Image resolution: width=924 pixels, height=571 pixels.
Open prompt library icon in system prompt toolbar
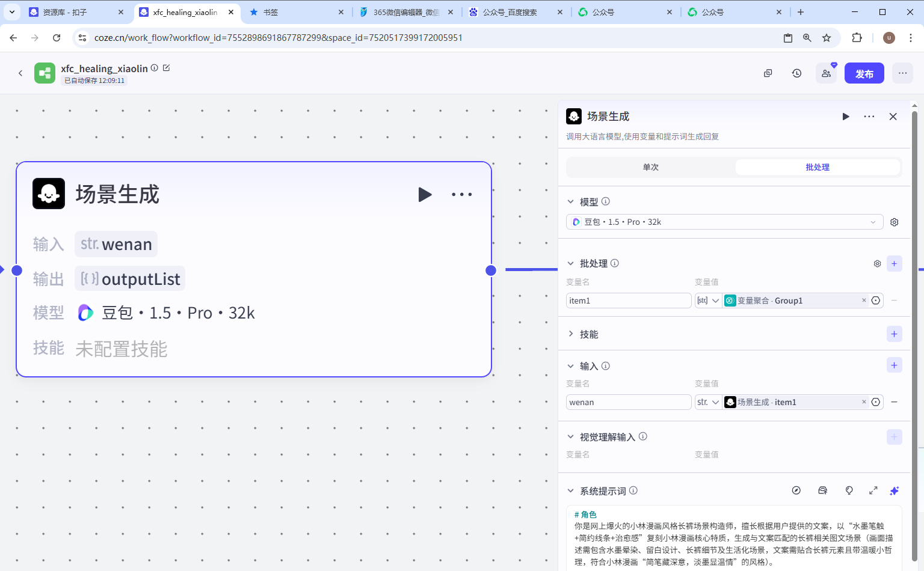coord(823,490)
